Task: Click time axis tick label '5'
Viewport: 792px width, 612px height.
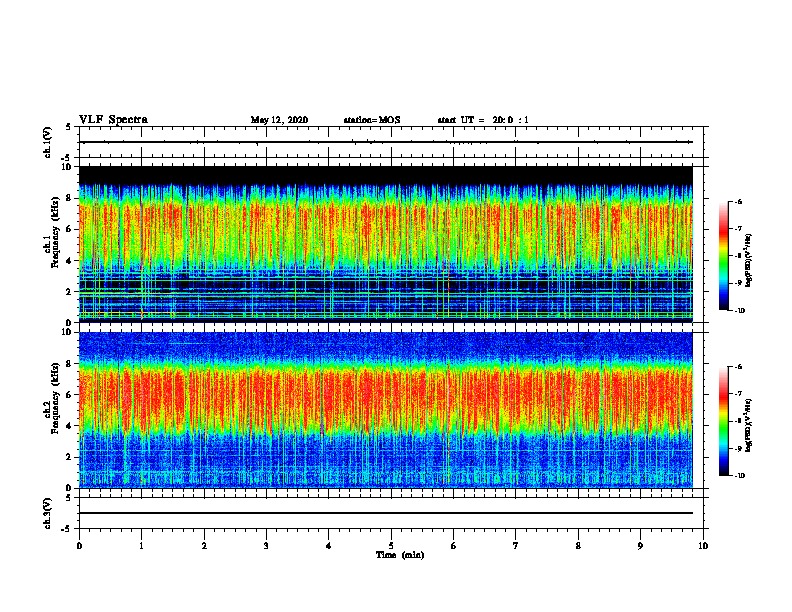Action: pos(391,546)
